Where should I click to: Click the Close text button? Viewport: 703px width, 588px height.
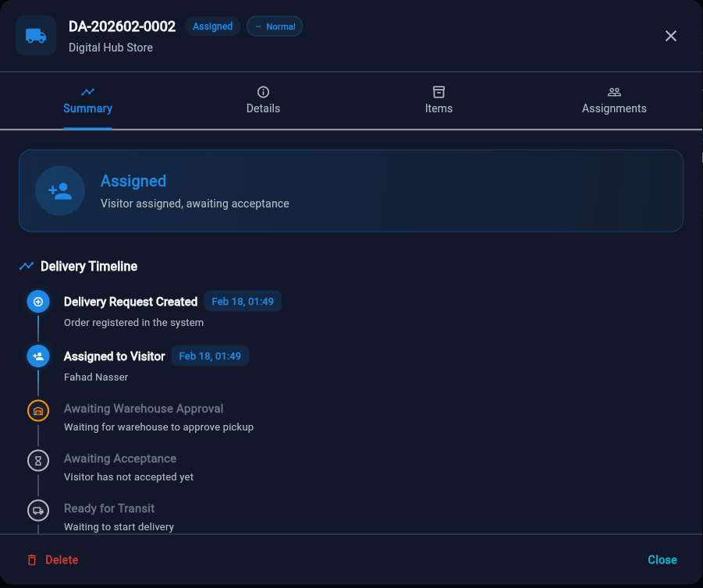pos(662,560)
